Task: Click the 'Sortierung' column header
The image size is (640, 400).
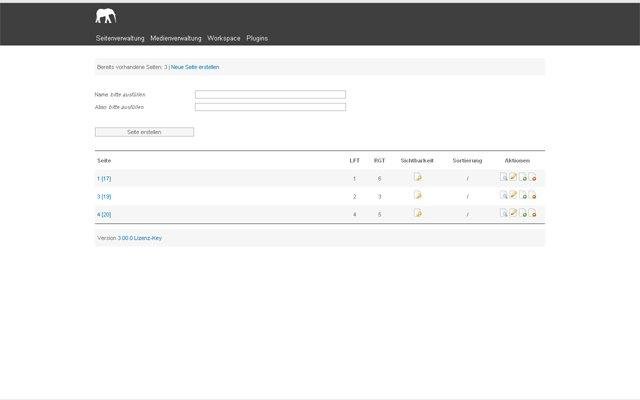Action: coord(467,160)
